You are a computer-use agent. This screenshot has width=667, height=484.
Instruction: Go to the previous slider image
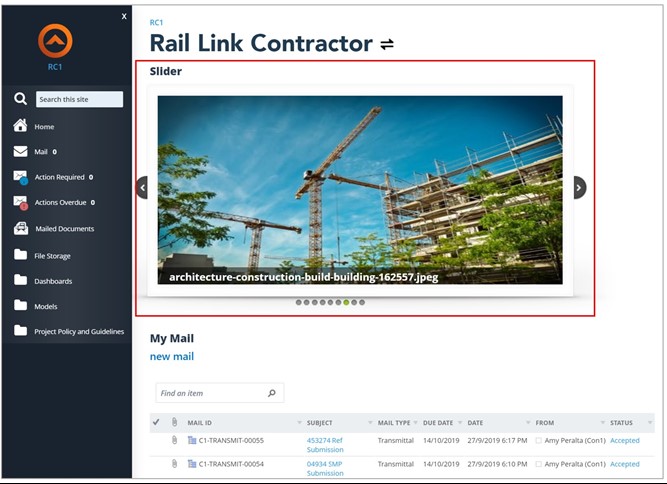[142, 187]
